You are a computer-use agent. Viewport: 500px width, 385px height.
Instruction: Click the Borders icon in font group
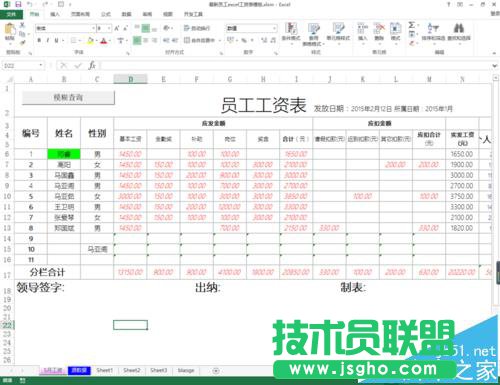[x=74, y=41]
